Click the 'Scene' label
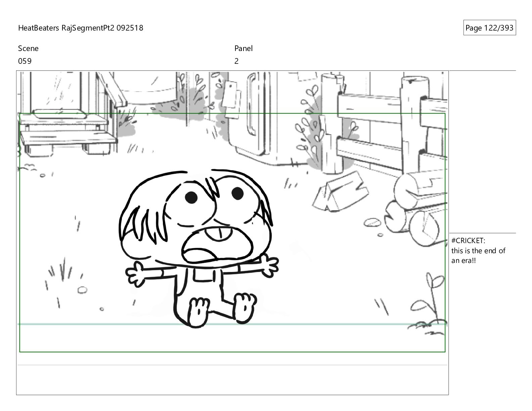Viewport: 532px width, 411px height. 28,48
